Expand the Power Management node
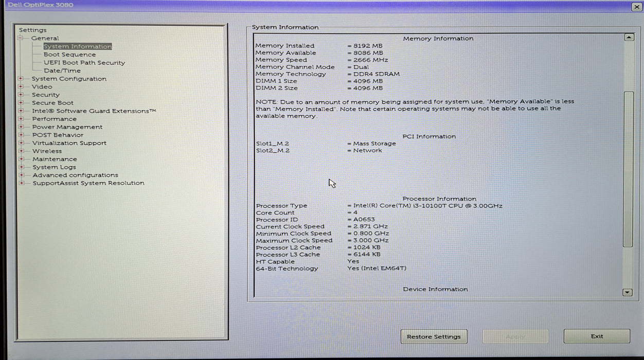This screenshot has width=644, height=360. [21, 127]
